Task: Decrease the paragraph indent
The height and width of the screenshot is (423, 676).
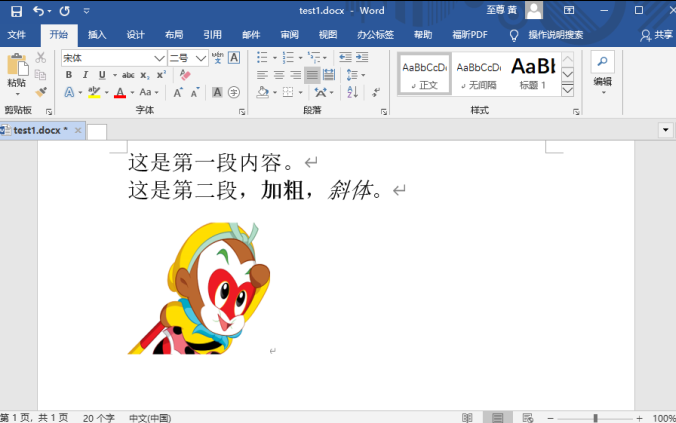Action: coord(345,57)
